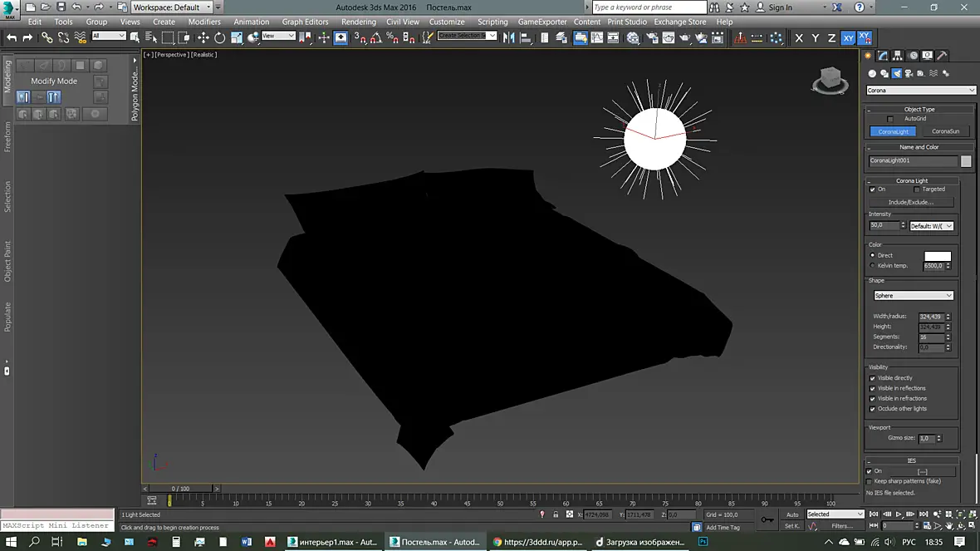
Task: Click the Undo arrow in main toolbar
Action: tap(12, 37)
